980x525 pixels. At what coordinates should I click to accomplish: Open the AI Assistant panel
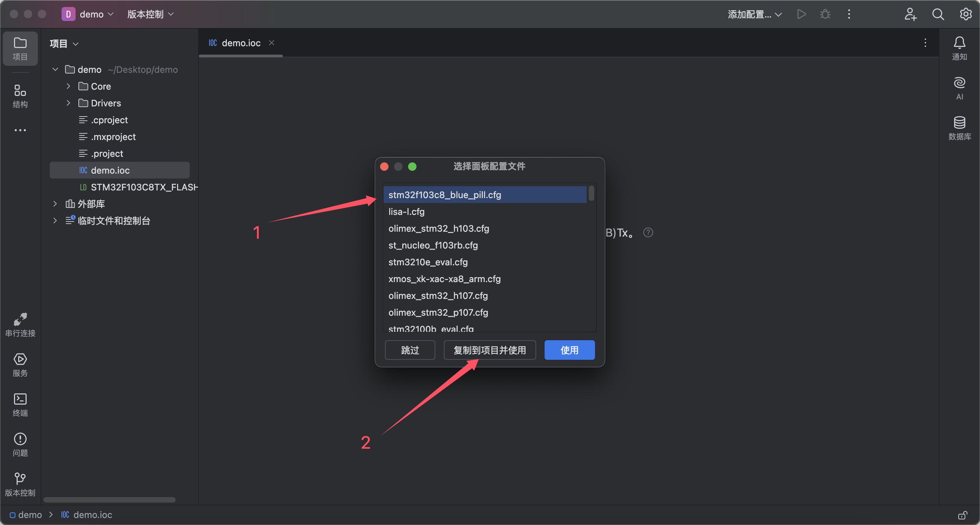pos(959,88)
